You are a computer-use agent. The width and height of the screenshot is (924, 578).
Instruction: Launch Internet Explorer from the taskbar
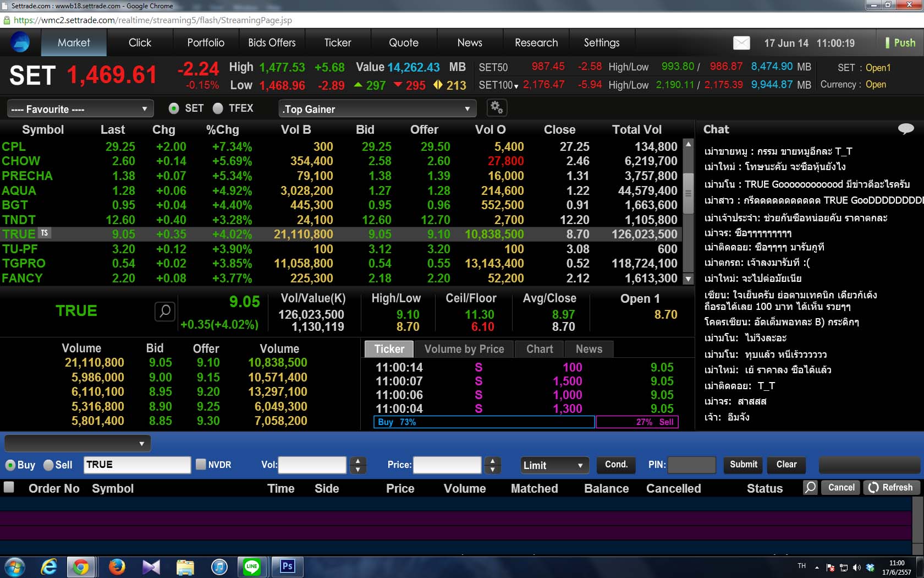click(x=49, y=566)
